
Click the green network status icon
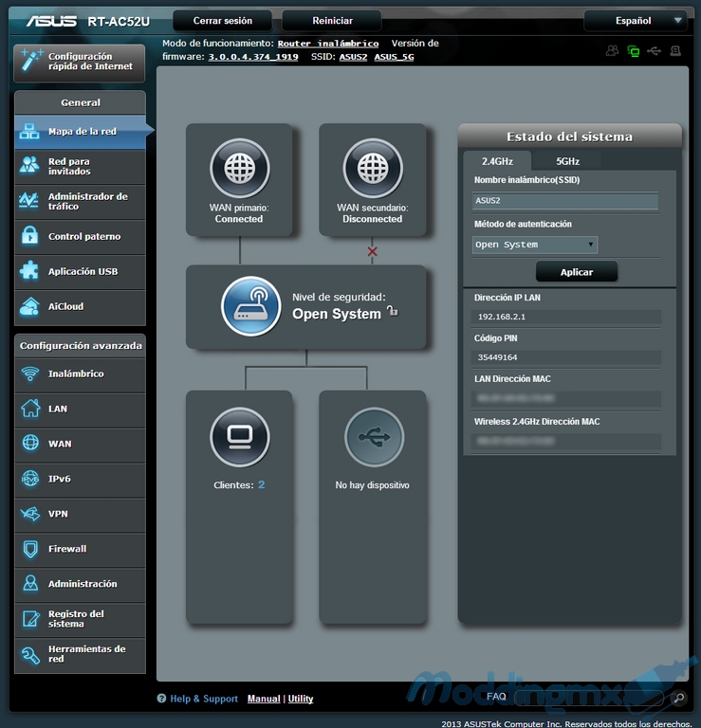pos(633,51)
